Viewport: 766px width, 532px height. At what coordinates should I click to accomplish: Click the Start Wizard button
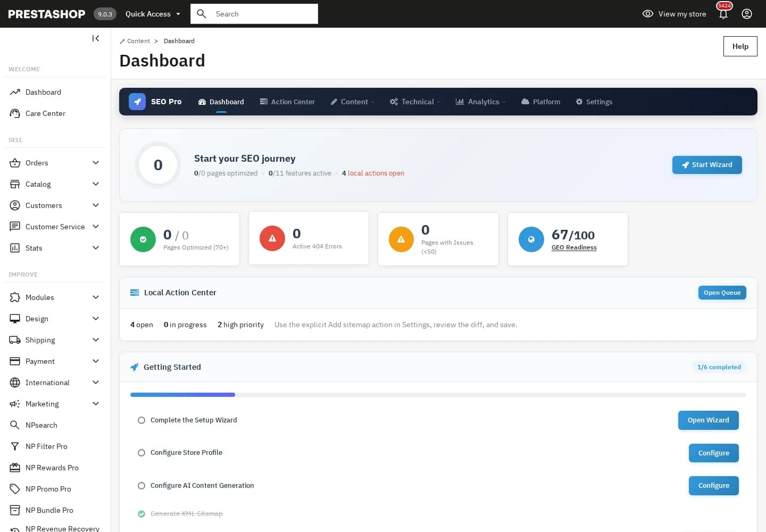(707, 165)
